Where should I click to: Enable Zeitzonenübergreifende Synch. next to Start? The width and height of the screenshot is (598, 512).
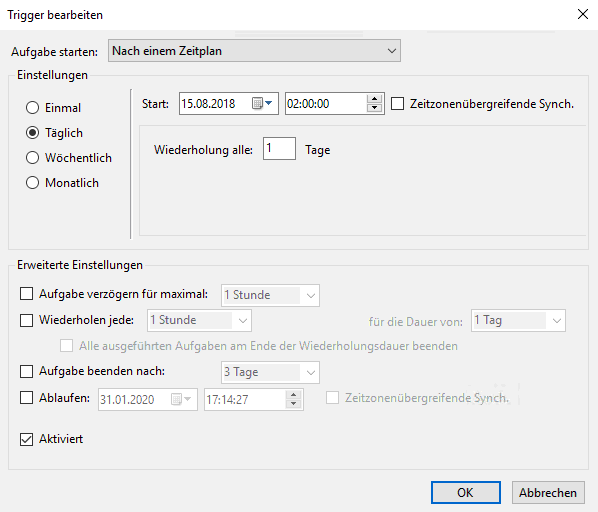[397, 104]
